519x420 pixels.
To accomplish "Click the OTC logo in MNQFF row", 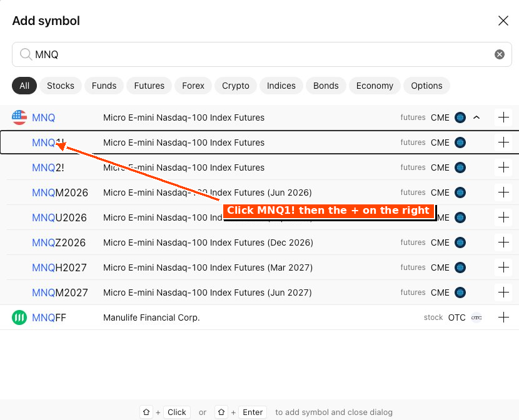I will [476, 317].
